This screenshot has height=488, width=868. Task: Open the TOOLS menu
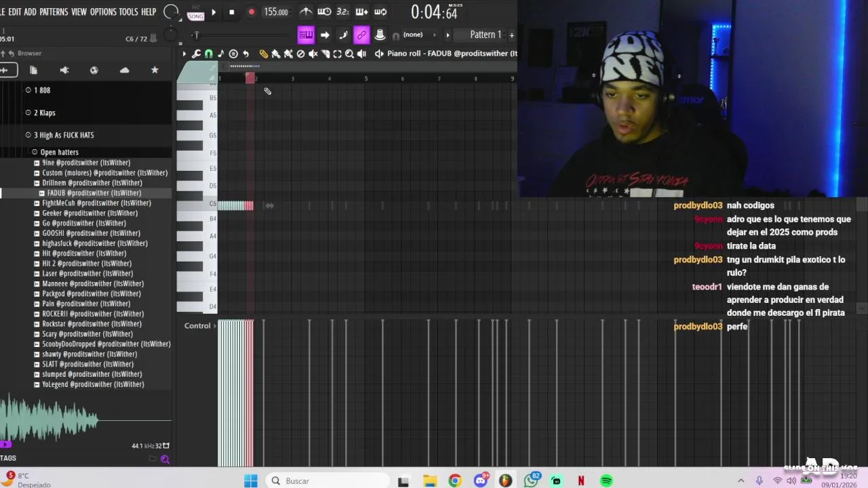pos(128,12)
